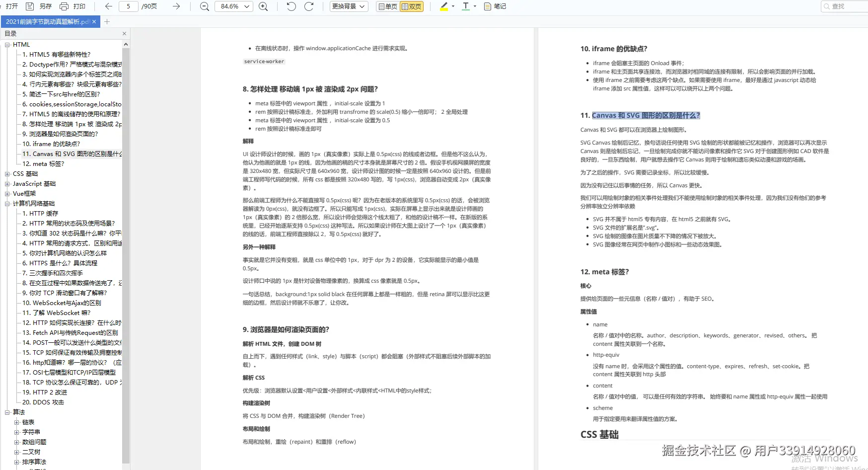Click the '10. iframe 的优缺点?' heading in document
This screenshot has height=470, width=868.
[x=614, y=49]
